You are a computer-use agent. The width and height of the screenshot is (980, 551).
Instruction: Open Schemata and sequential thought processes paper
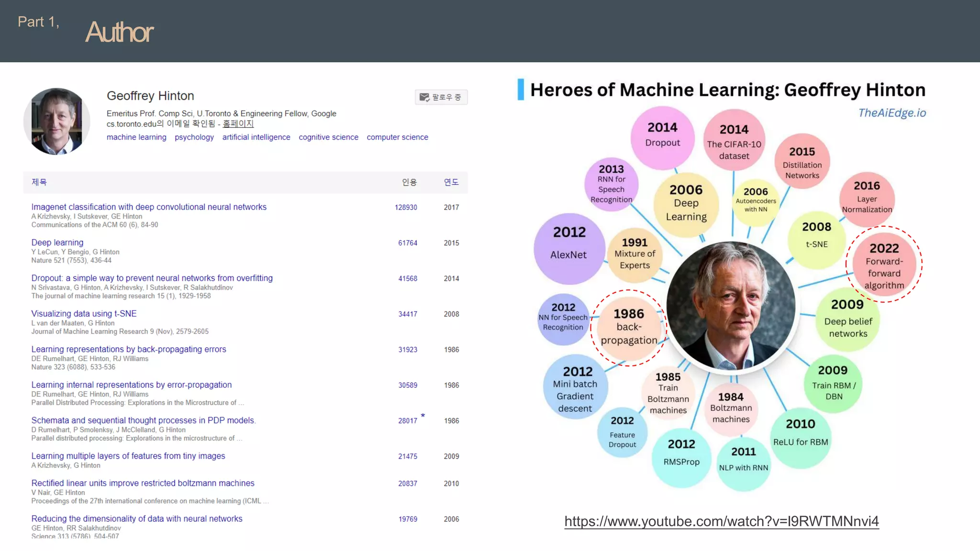click(x=144, y=420)
